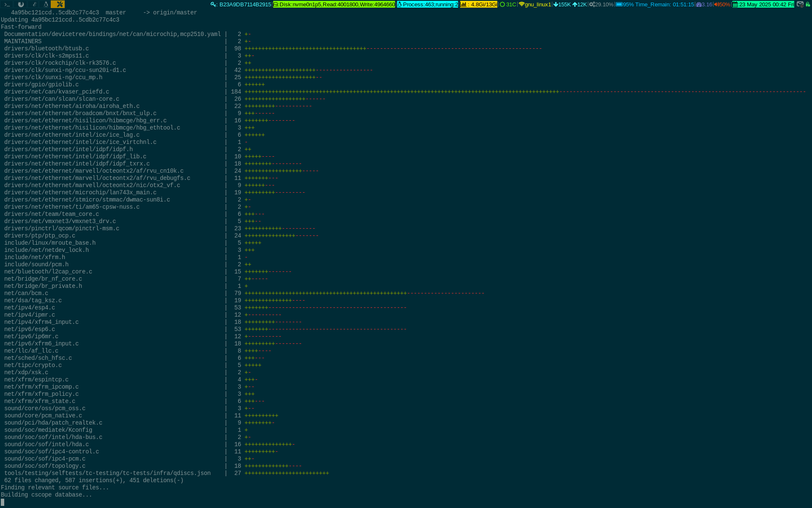
Task: Click key ID B23A9DB7114B2915
Action: (245, 4)
